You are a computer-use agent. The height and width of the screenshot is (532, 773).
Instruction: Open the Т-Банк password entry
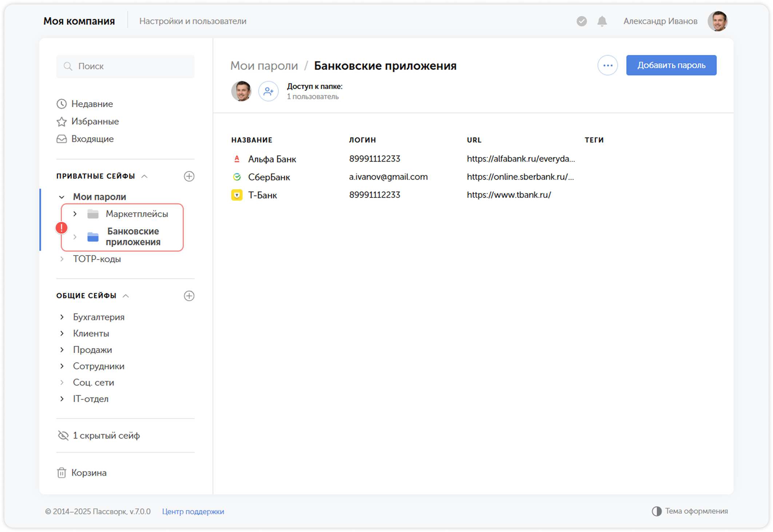262,195
